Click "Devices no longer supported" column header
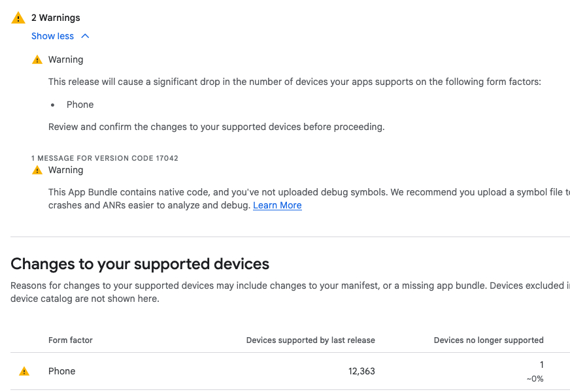Viewport: 570px width, 392px height. click(488, 340)
